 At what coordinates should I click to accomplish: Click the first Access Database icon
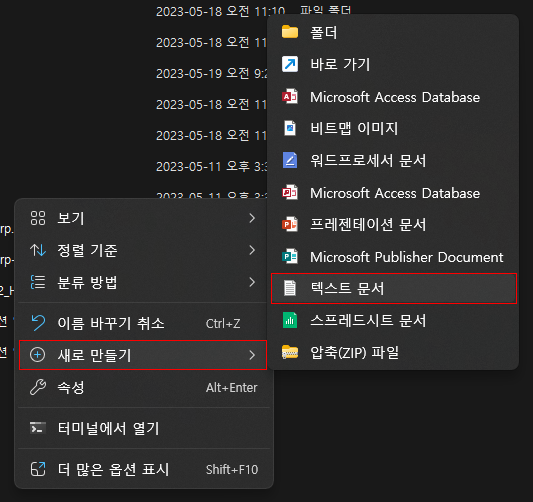(290, 97)
